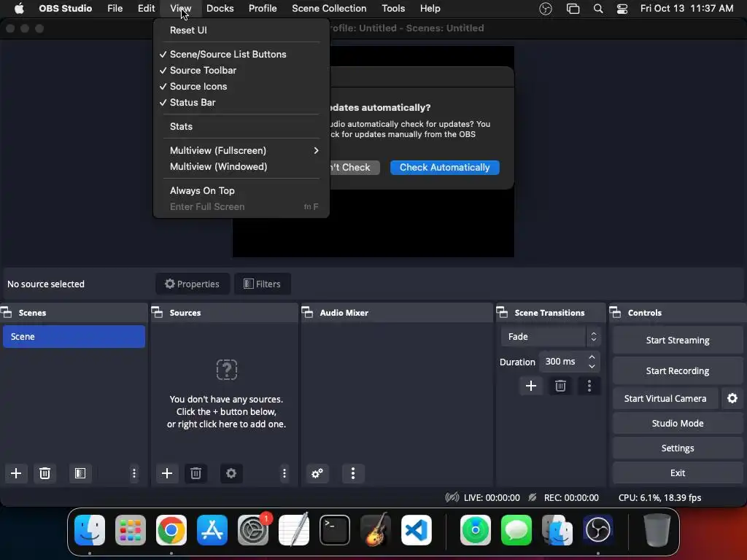The width and height of the screenshot is (747, 560).
Task: Open source Filters button
Action: (263, 284)
